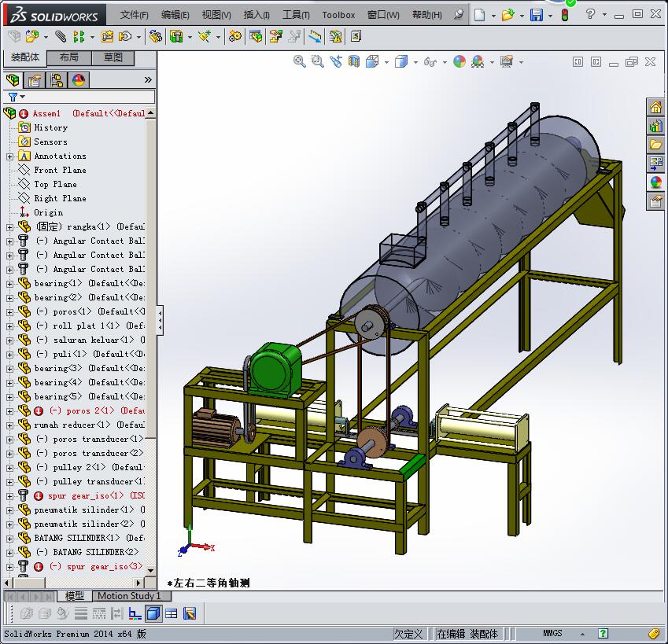Select the Right Plane tree item
Viewport: 668px width, 644px height.
pyautogui.click(x=60, y=198)
